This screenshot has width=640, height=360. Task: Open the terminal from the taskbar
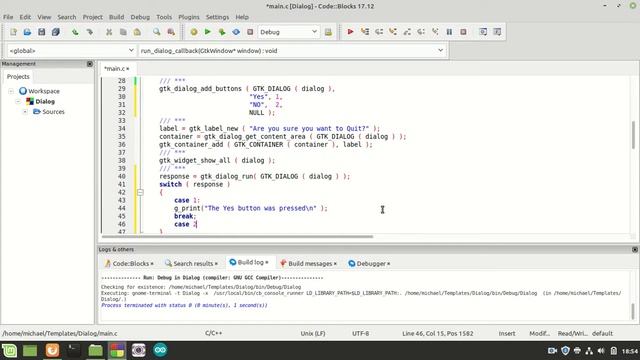coord(74,350)
